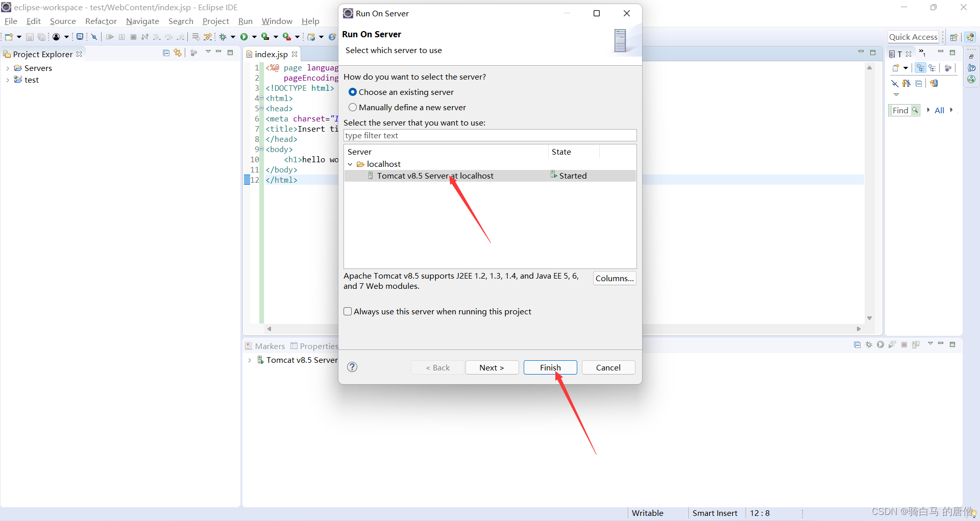
Task: Open the Run configurations dropdown arrow
Action: tap(254, 37)
